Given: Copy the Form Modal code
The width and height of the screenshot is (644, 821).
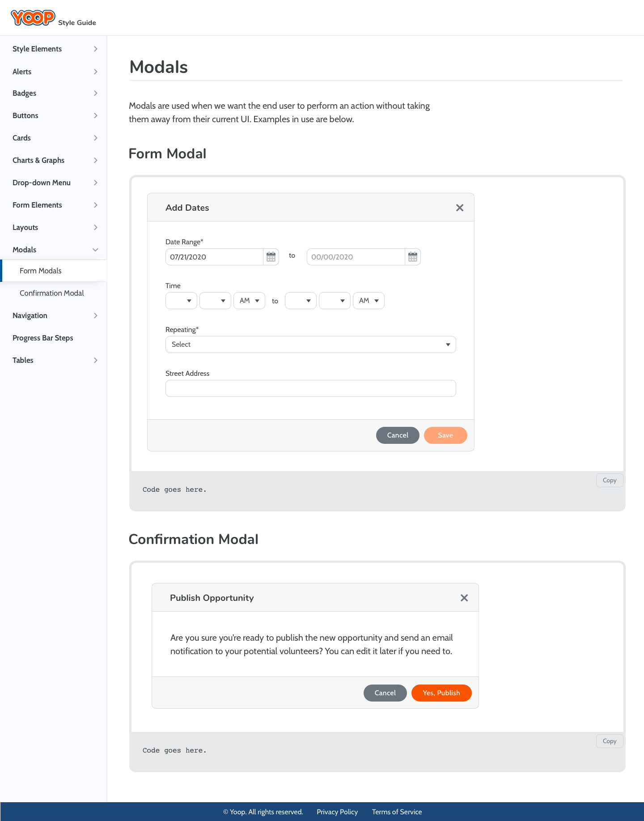Looking at the screenshot, I should pos(610,480).
